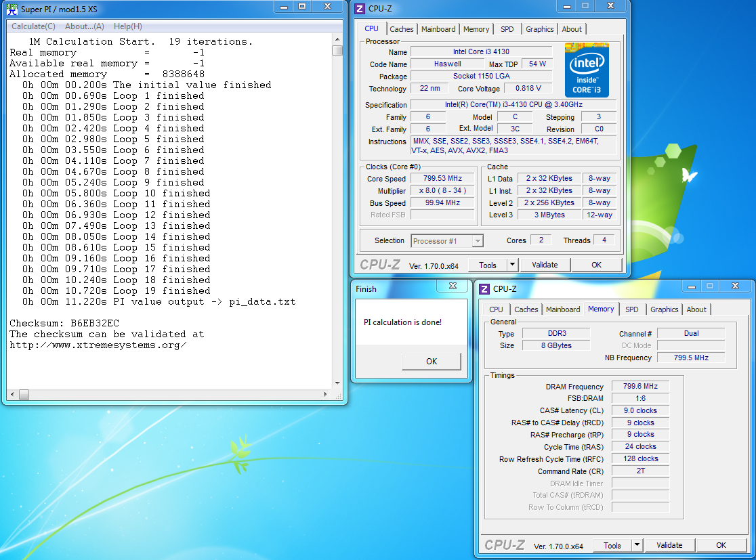Confirm PI calculation done with OK button
The height and width of the screenshot is (560, 756).
click(x=432, y=362)
